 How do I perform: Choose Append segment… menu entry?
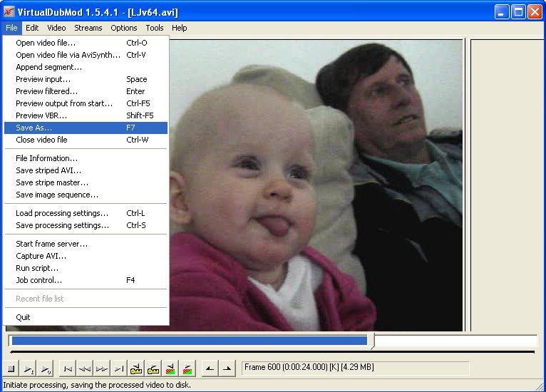(86, 67)
